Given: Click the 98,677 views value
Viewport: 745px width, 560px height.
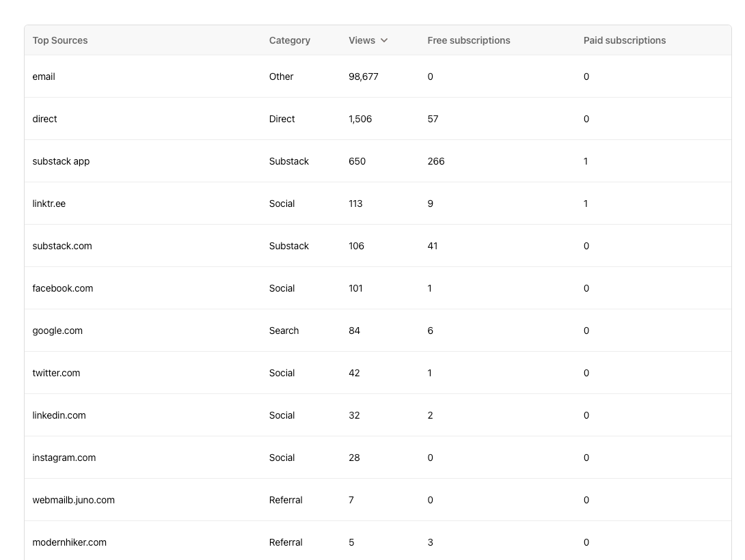Looking at the screenshot, I should point(364,76).
